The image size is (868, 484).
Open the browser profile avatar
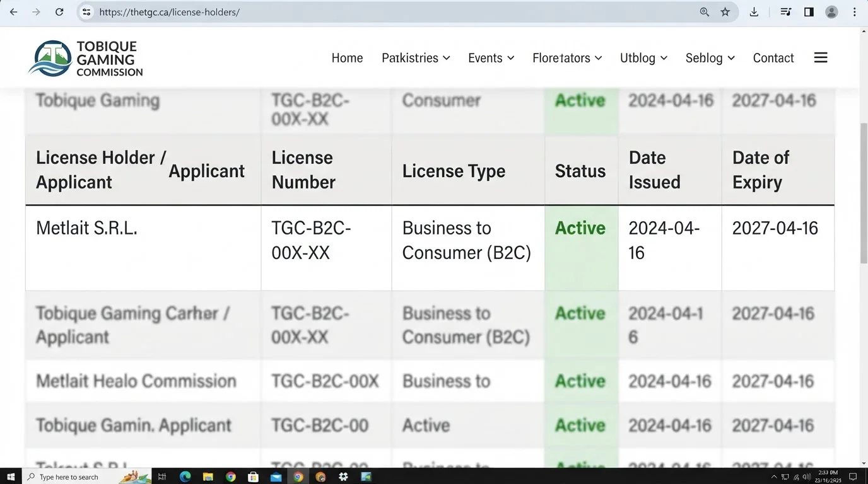click(831, 12)
